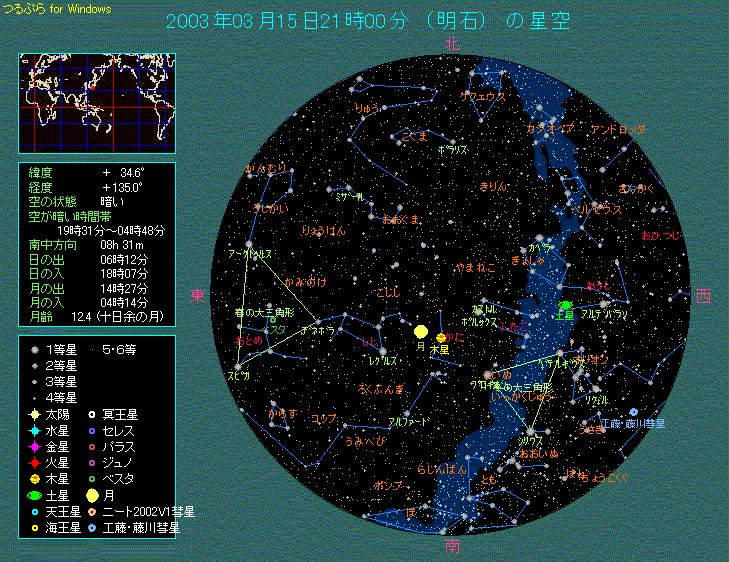This screenshot has height=562, width=729.
Task: Select the 太陽 sun icon in the legend
Action: click(35, 414)
